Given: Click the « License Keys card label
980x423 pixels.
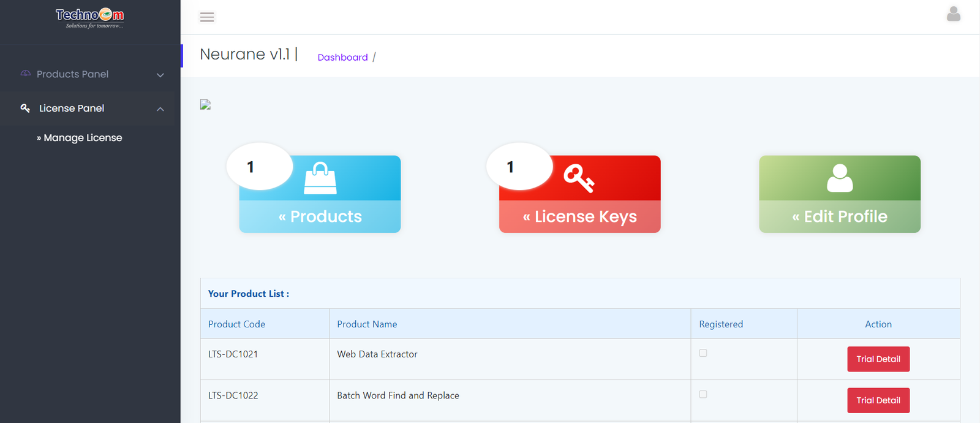Looking at the screenshot, I should click(x=580, y=216).
